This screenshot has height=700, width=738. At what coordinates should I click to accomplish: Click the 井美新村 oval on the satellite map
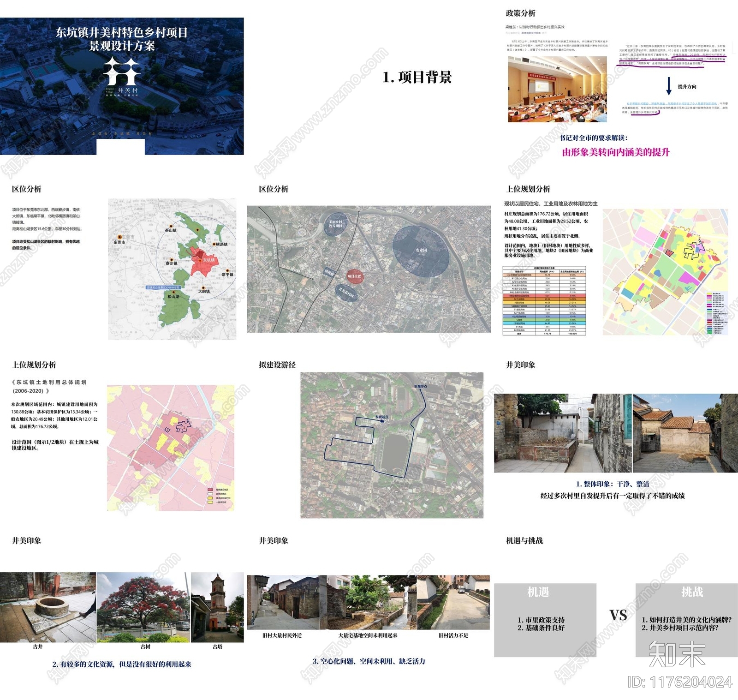point(346,293)
